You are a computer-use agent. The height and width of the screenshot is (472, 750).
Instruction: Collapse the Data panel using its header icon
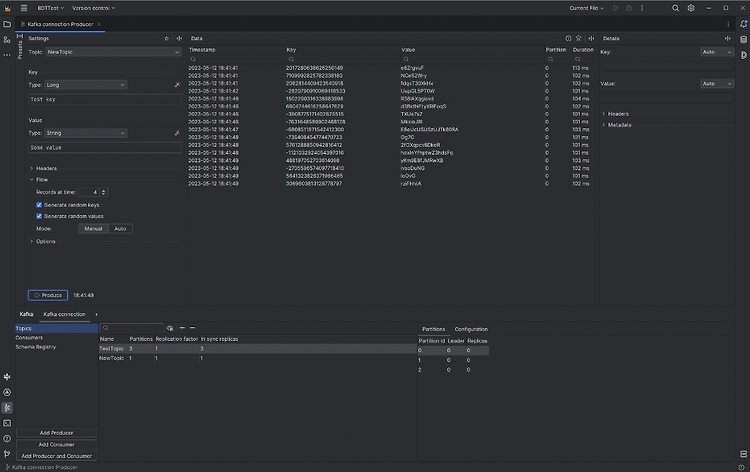pyautogui.click(x=591, y=38)
